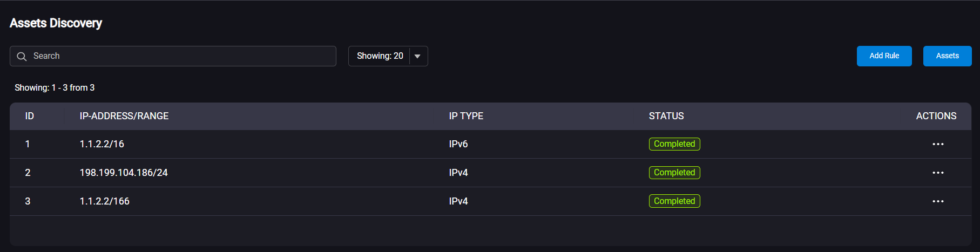Click the search magnifier icon
Viewport: 980px width, 252px height.
(x=22, y=56)
